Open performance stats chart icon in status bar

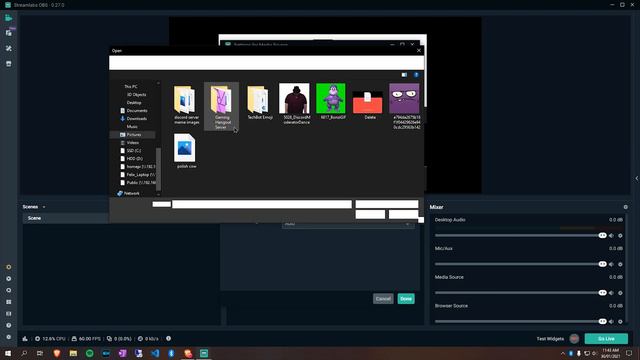(x=25, y=339)
